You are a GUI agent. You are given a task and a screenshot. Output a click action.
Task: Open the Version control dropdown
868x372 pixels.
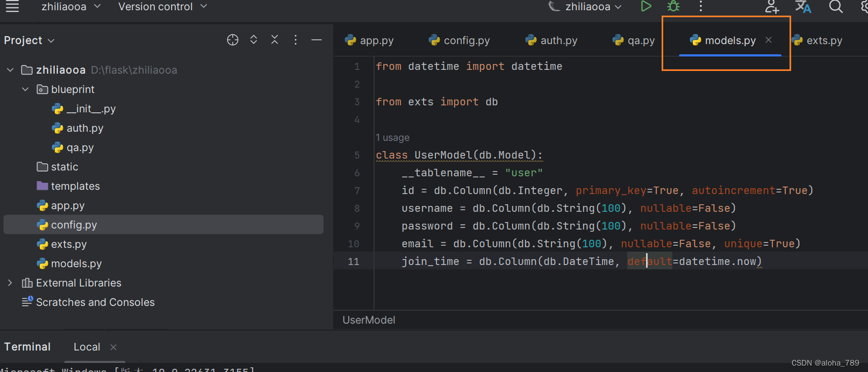point(162,6)
